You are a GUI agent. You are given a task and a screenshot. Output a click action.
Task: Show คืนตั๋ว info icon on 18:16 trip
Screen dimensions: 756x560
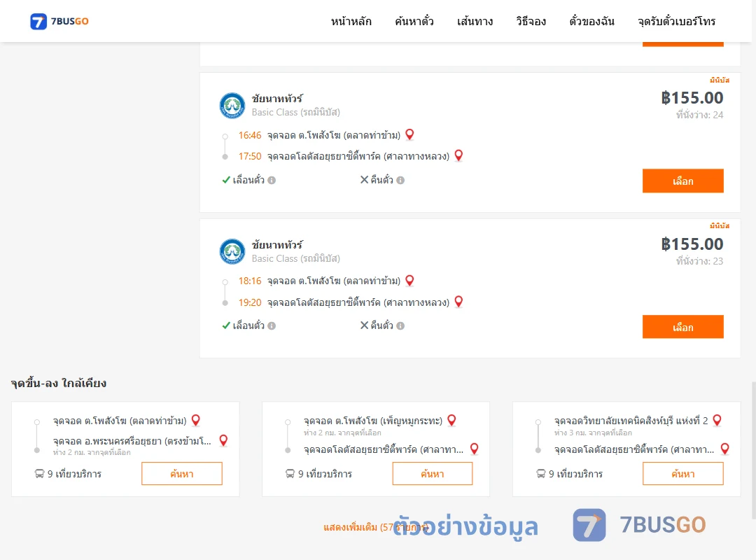point(400,325)
